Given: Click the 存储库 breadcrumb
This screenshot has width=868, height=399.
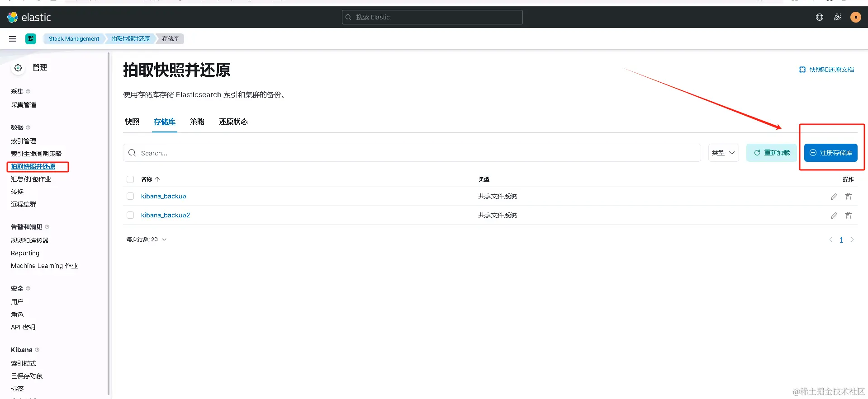Looking at the screenshot, I should (171, 39).
